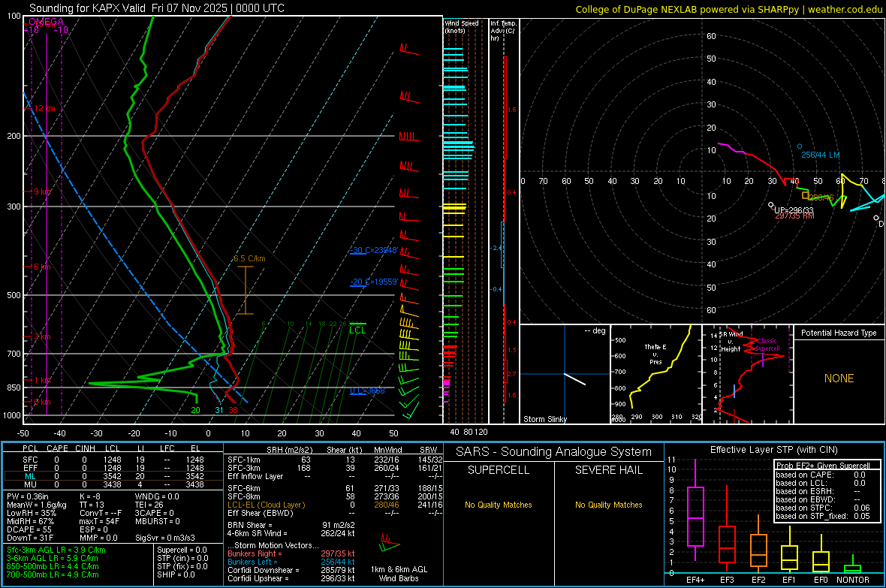Click the SFC-1km shear row
The width and height of the screenshot is (886, 588).
tap(335, 460)
